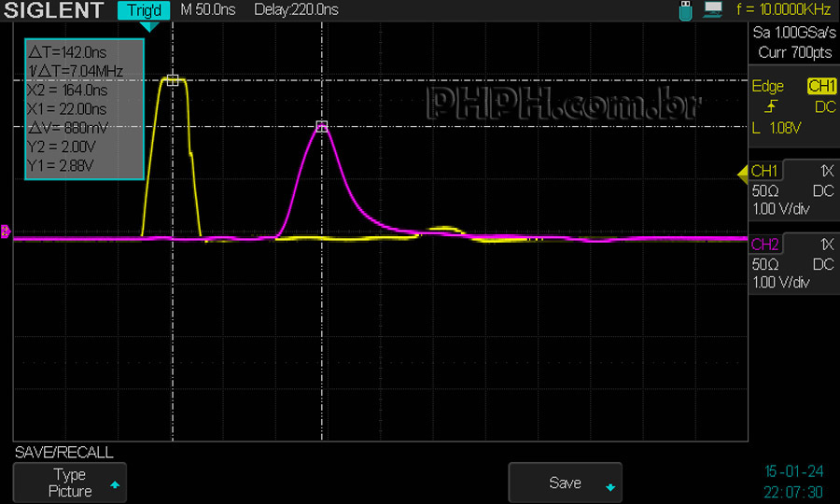Click the USB drive status icon
The image size is (840, 504).
[x=688, y=10]
